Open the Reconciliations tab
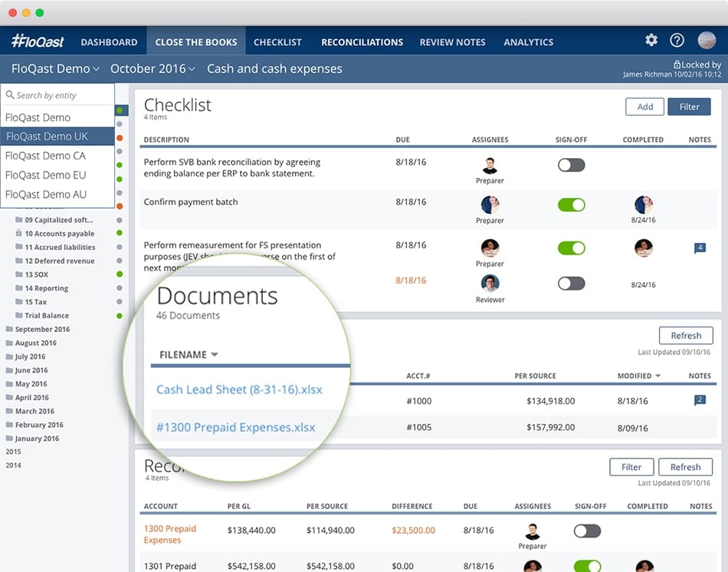Image resolution: width=728 pixels, height=572 pixels. (x=362, y=42)
